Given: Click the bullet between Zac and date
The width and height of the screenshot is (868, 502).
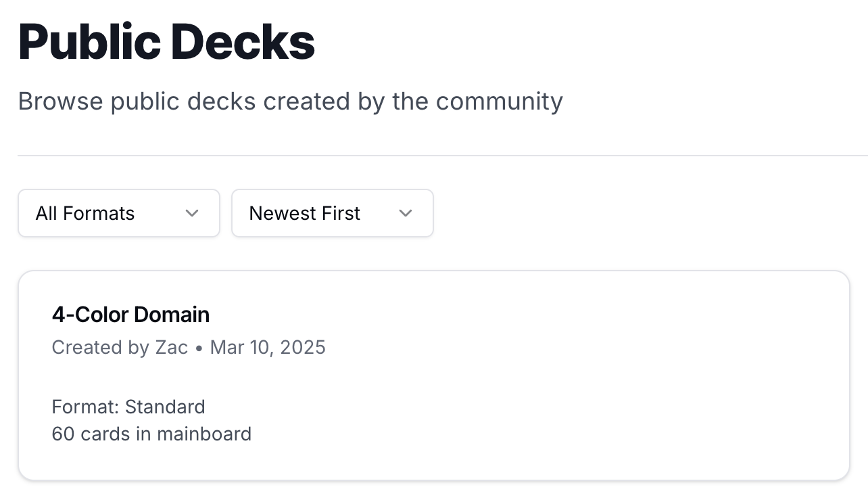Looking at the screenshot, I should tap(200, 347).
